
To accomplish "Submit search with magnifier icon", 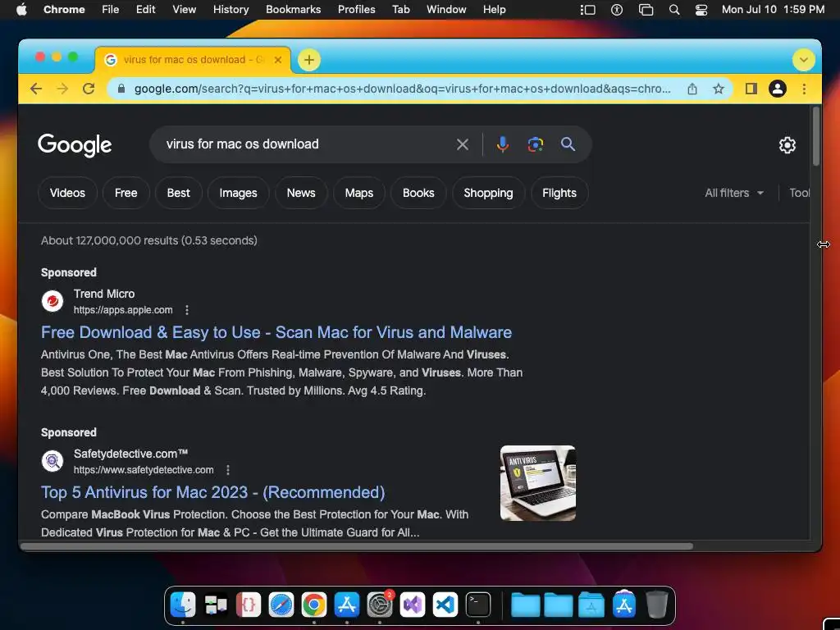I will click(x=568, y=144).
